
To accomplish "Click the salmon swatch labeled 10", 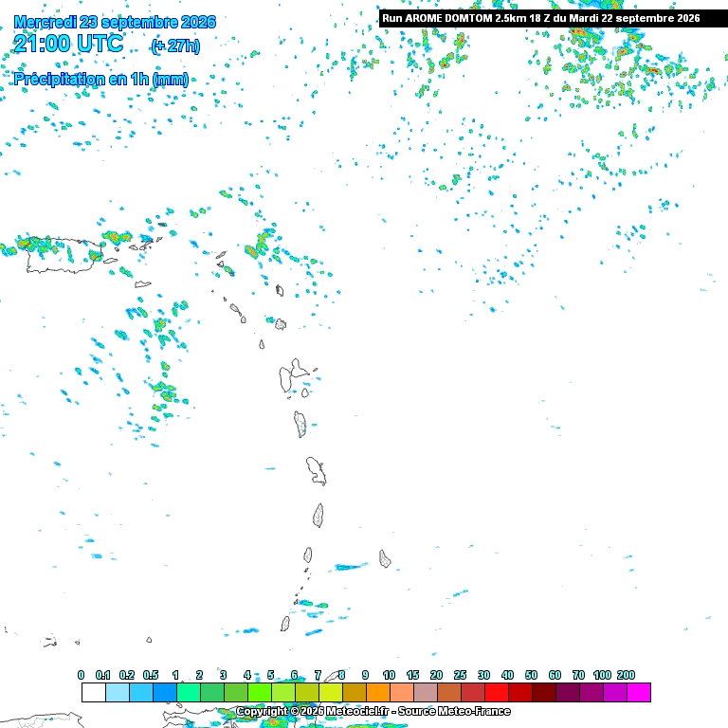I will (x=402, y=692).
